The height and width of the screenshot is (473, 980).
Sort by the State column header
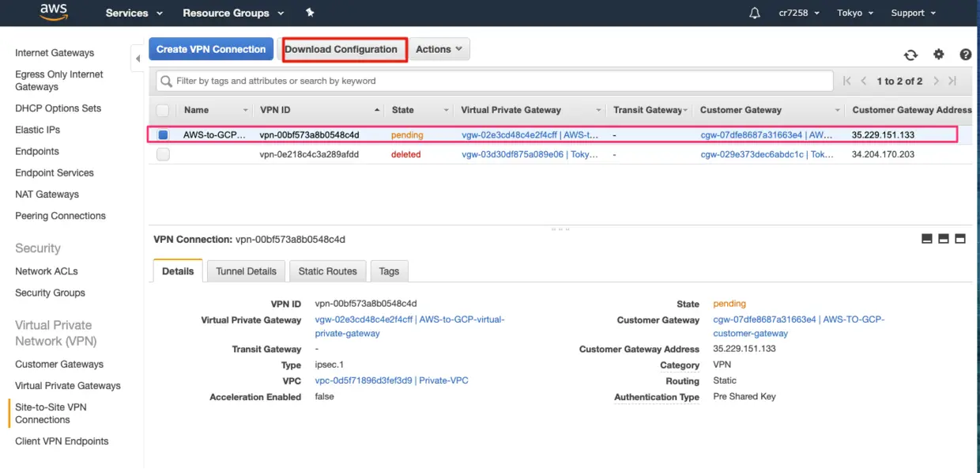click(419, 110)
